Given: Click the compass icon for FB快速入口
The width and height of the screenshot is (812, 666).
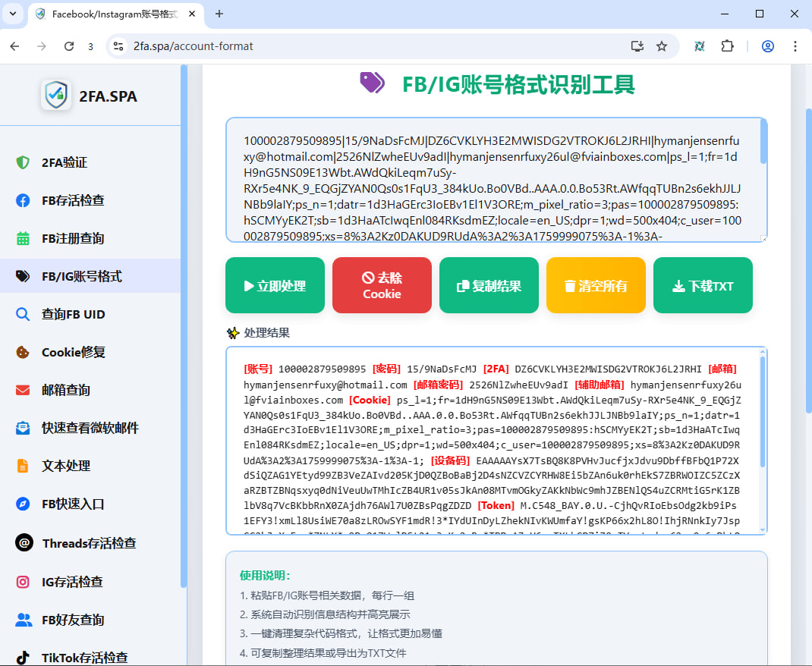Looking at the screenshot, I should [x=23, y=504].
